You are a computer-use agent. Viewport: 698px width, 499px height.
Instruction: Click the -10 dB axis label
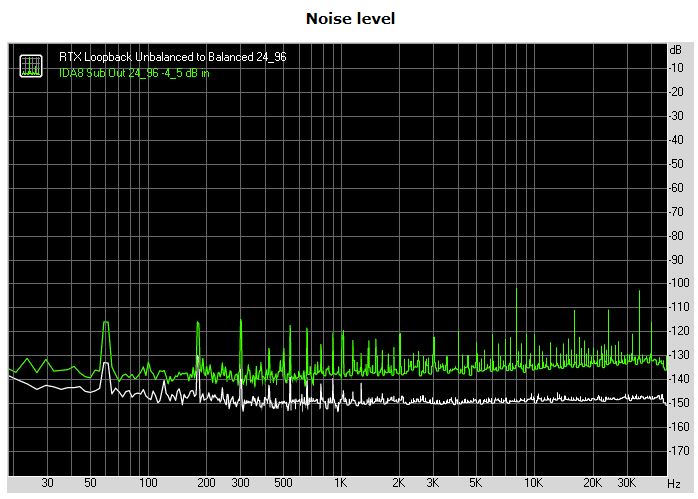[x=677, y=68]
